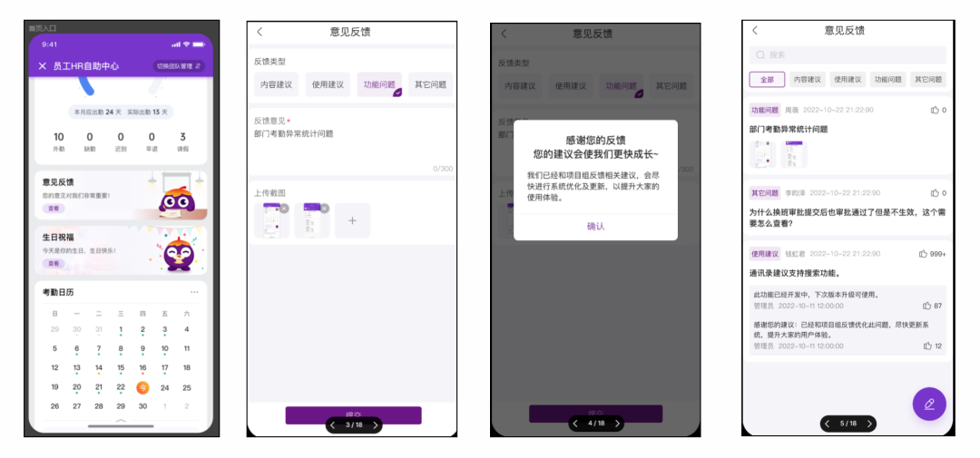
Task: Switch to the 全部 filter tab
Action: point(767,80)
